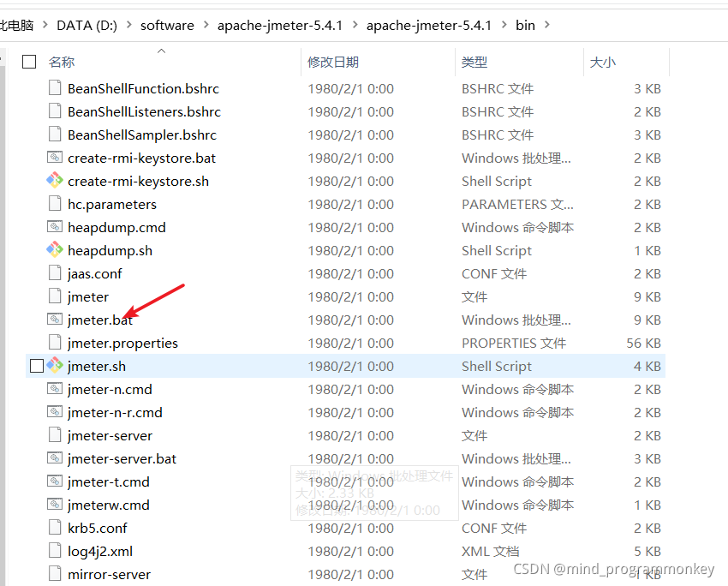Click the BeanShellFunction.bshrc file icon

click(x=55, y=87)
